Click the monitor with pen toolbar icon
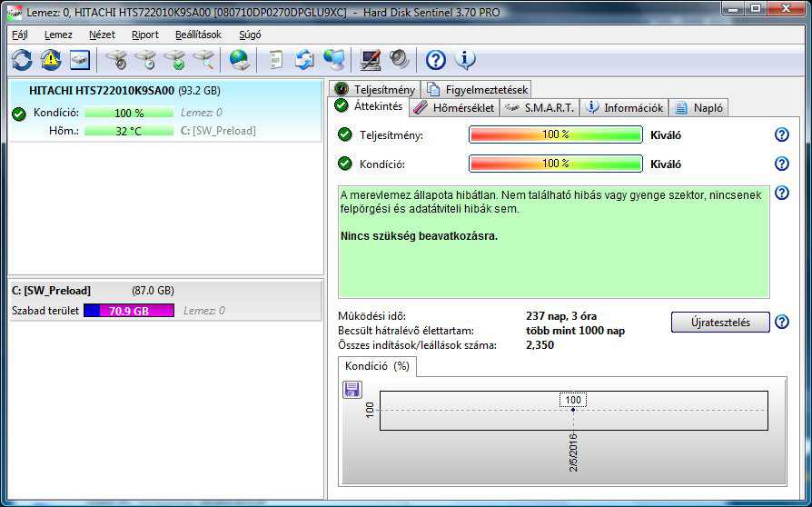812x507 pixels. point(371,60)
